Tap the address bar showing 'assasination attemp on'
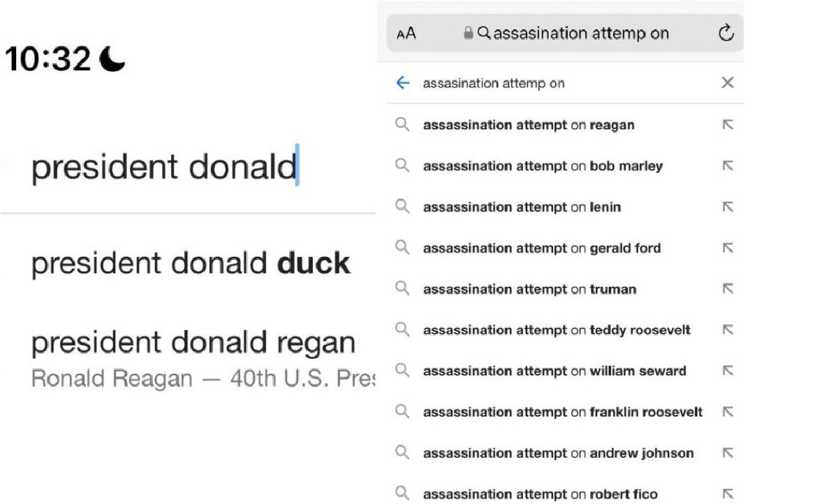838x504 pixels. point(581,34)
